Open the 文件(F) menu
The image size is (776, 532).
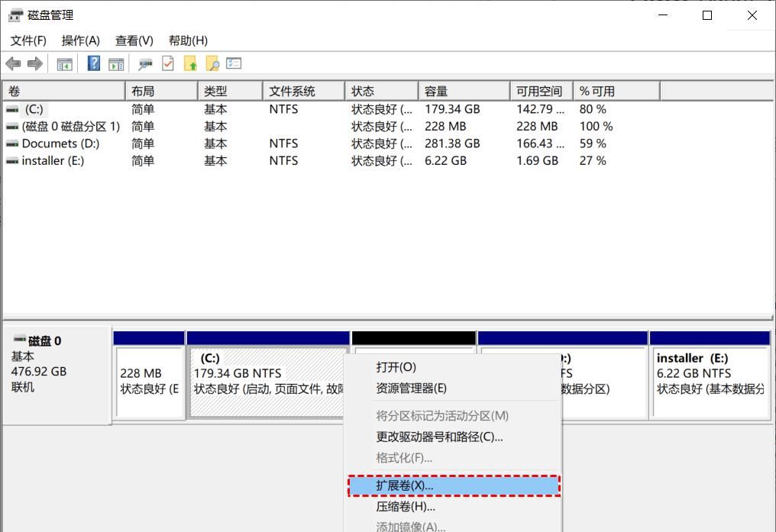[28, 40]
